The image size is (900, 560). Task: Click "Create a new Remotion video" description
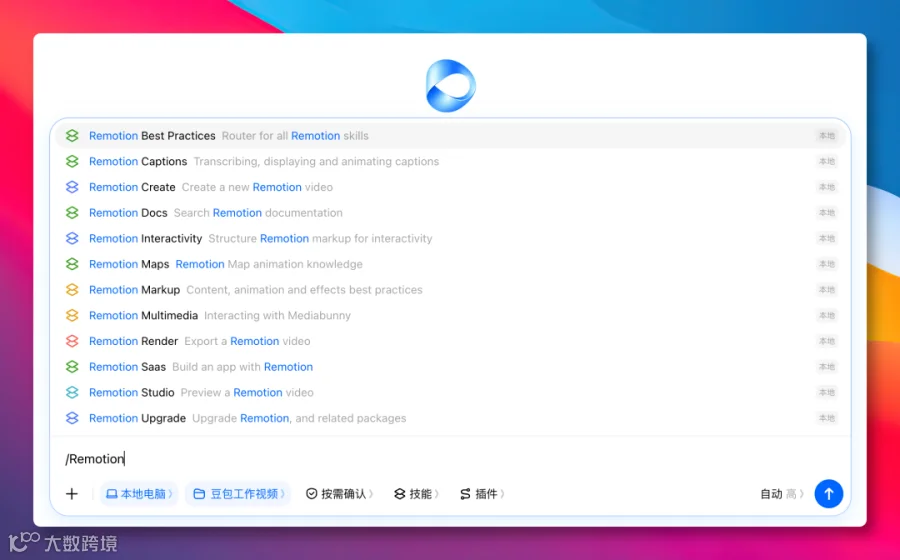[257, 187]
